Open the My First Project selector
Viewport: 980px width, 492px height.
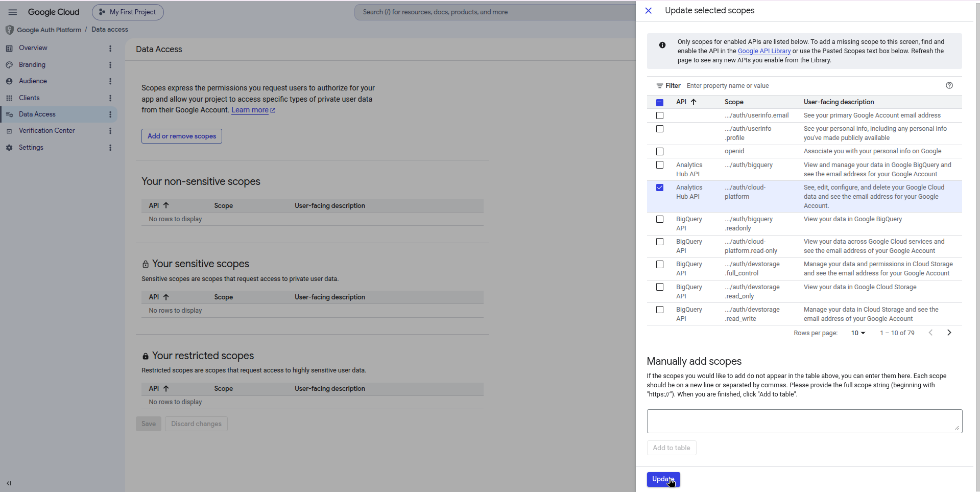point(128,12)
